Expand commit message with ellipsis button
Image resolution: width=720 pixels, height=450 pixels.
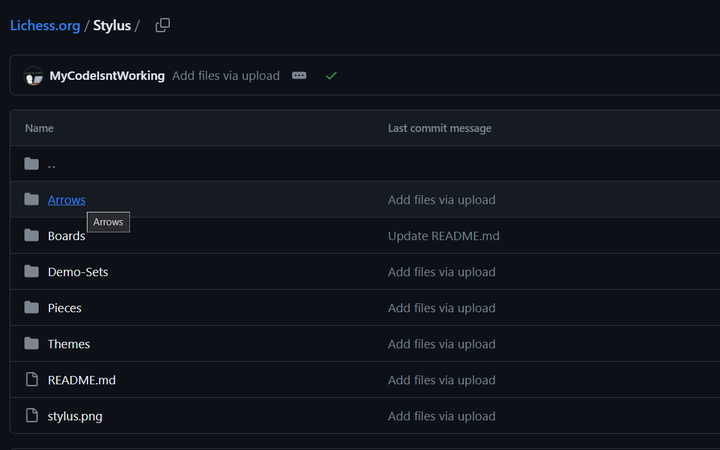(299, 75)
